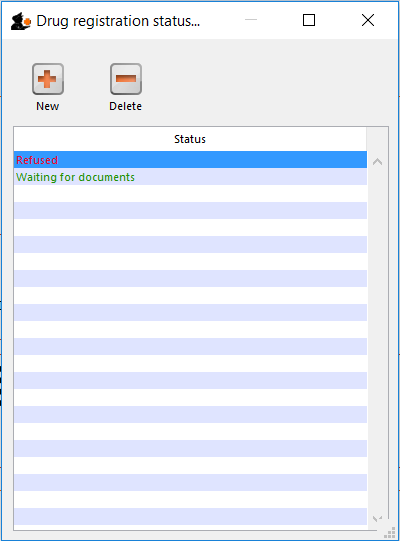Screen dimensions: 400x541
Task: Maximize the Drug registration status window
Action: tap(309, 20)
